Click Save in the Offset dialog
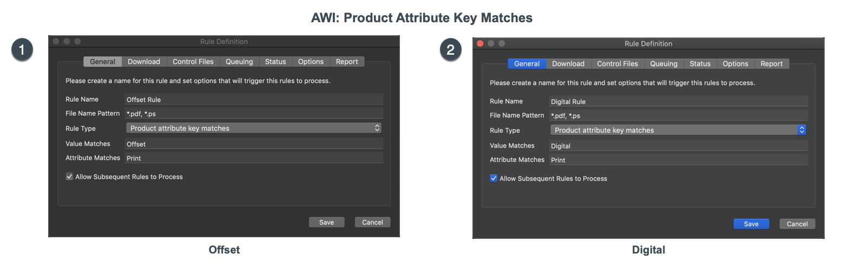Image resolution: width=868 pixels, height=273 pixels. (327, 222)
